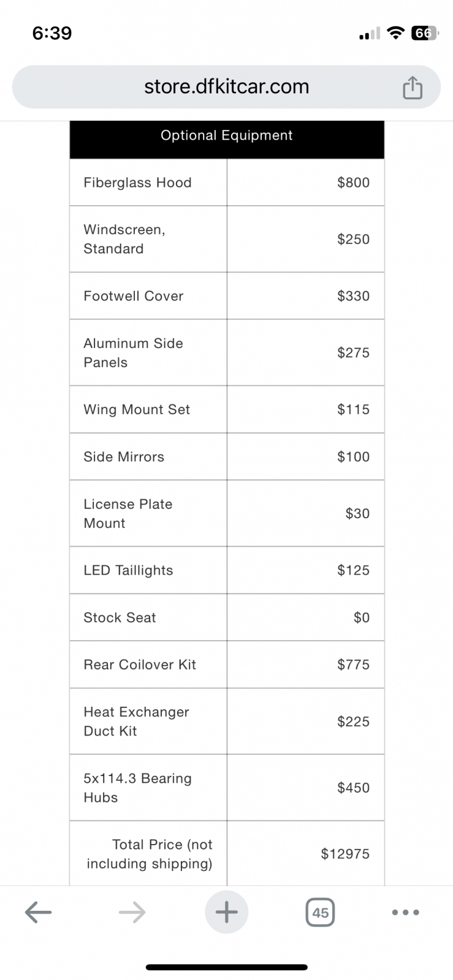Screen dimensions: 453x980
Task: Tap the LED Taillights row
Action: (x=227, y=570)
